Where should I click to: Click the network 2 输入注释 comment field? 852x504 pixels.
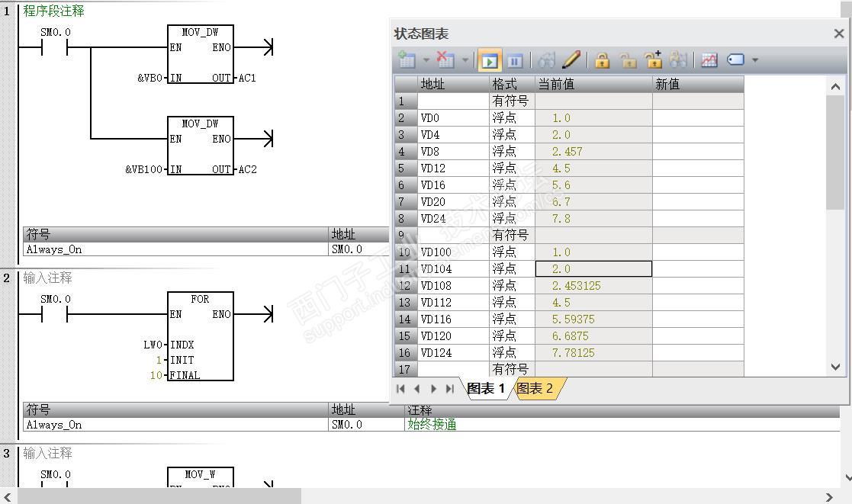[47, 278]
